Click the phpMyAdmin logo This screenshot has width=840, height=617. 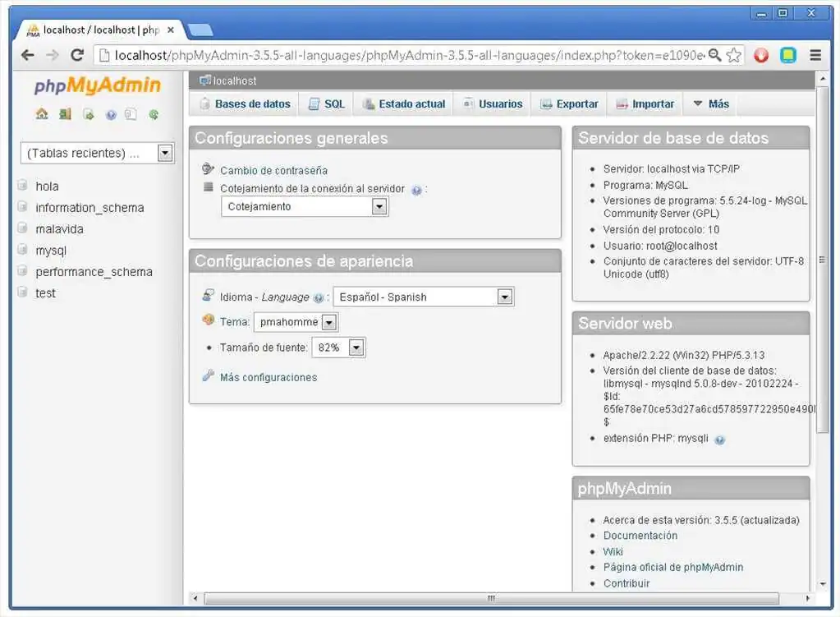pos(98,85)
